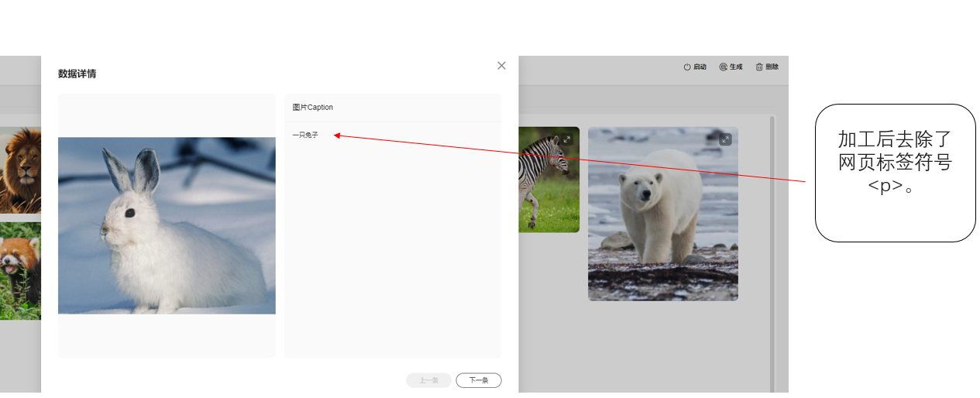
Task: Click the 启动 button in toolbar
Action: pyautogui.click(x=695, y=67)
